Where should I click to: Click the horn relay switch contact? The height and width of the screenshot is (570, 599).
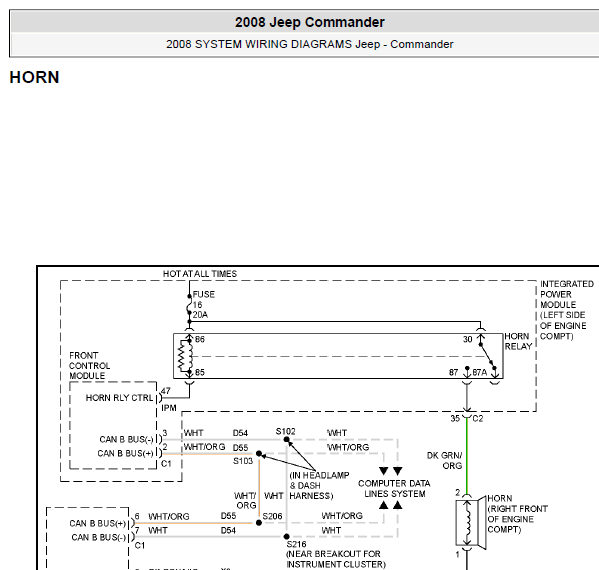pos(487,356)
